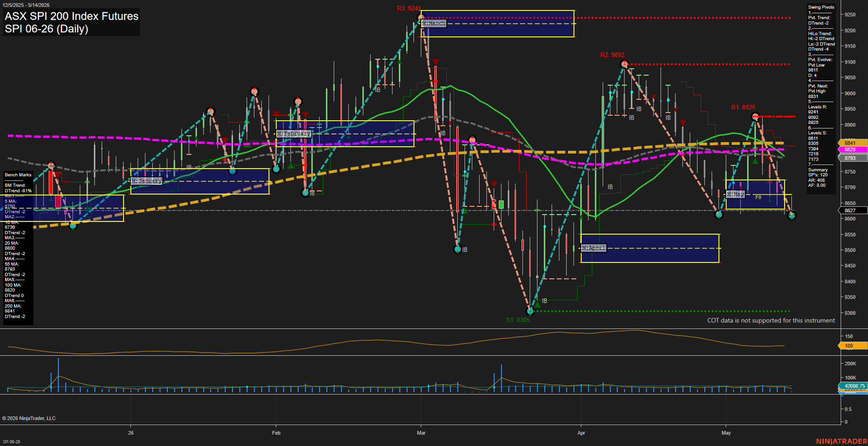
Task: Click the Swing Pivots panel heading
Action: (x=821, y=7)
